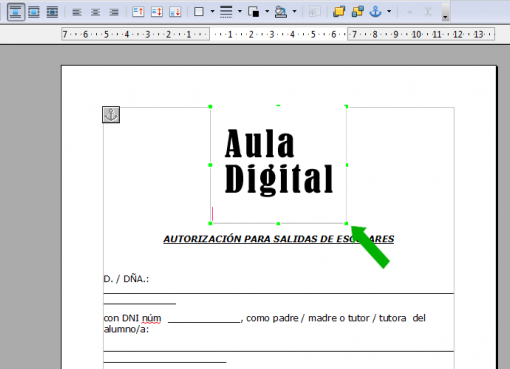Click the anchor marker in the document
The image size is (510, 369).
111,115
